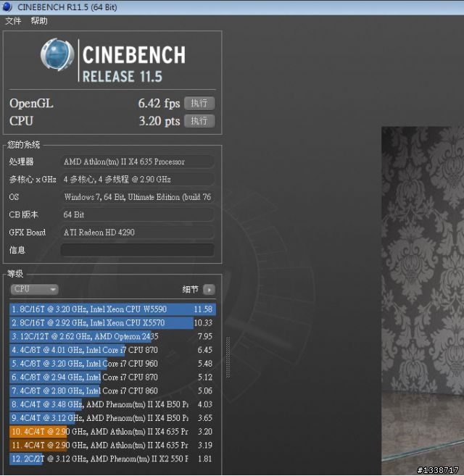Run the CPU benchmark 执行 button
Image resolution: width=464 pixels, height=476 pixels.
click(x=199, y=121)
